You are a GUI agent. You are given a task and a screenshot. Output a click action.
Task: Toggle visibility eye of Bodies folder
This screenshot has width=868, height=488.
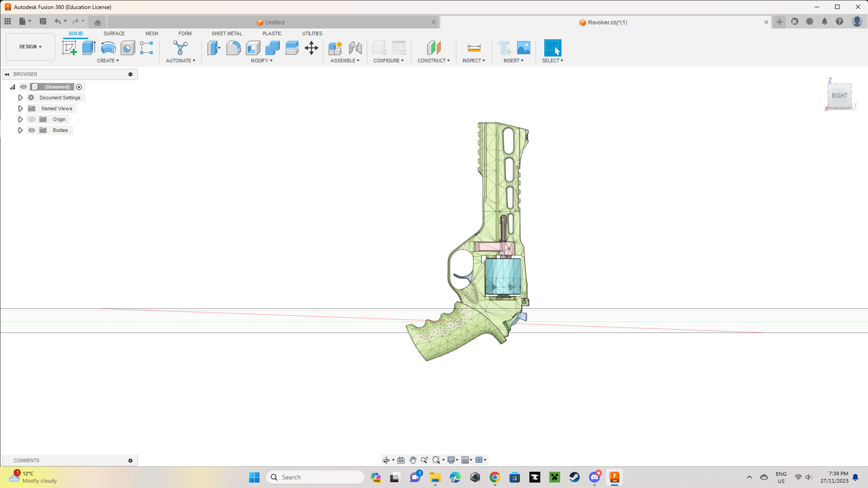(x=32, y=130)
